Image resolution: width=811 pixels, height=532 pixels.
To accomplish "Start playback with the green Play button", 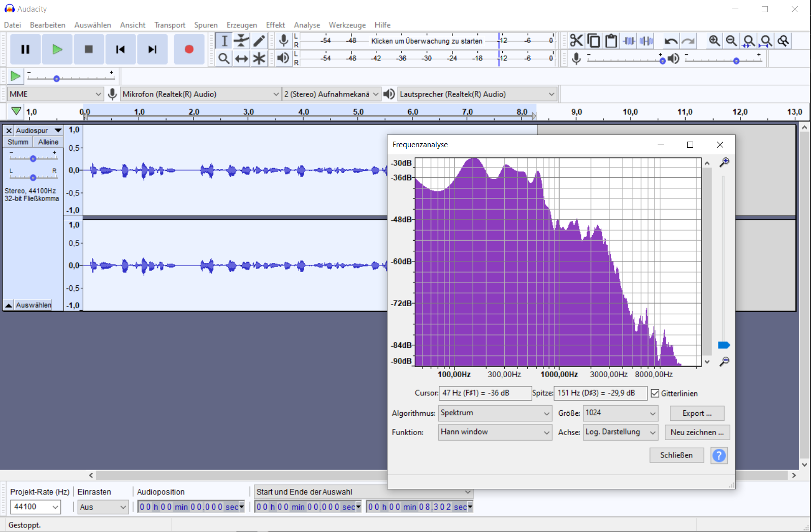I will 57,49.
